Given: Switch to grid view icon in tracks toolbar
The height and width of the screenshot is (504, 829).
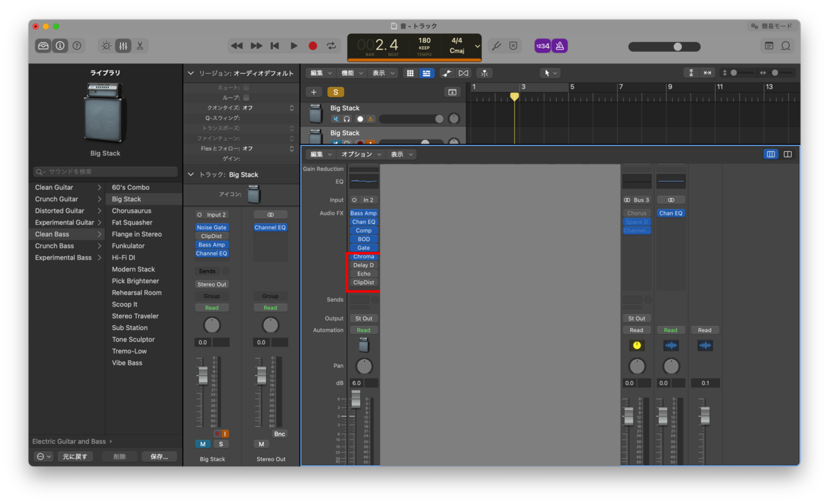Looking at the screenshot, I should pyautogui.click(x=410, y=73).
